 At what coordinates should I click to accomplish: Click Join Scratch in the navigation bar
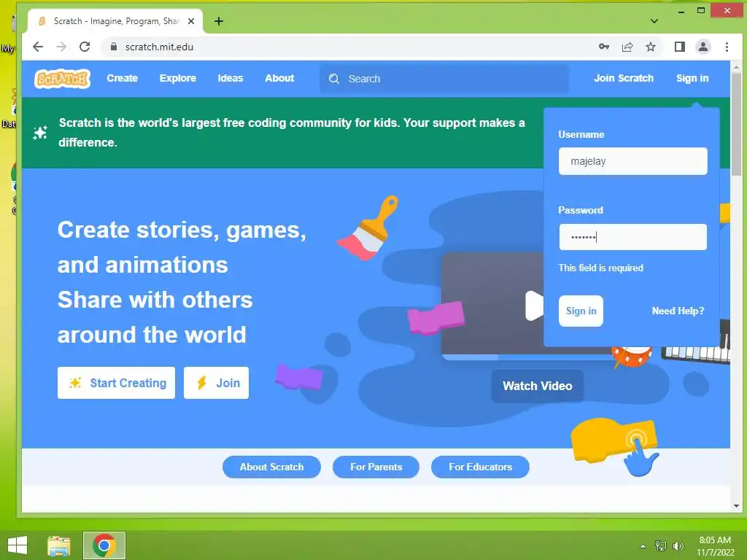pos(624,78)
